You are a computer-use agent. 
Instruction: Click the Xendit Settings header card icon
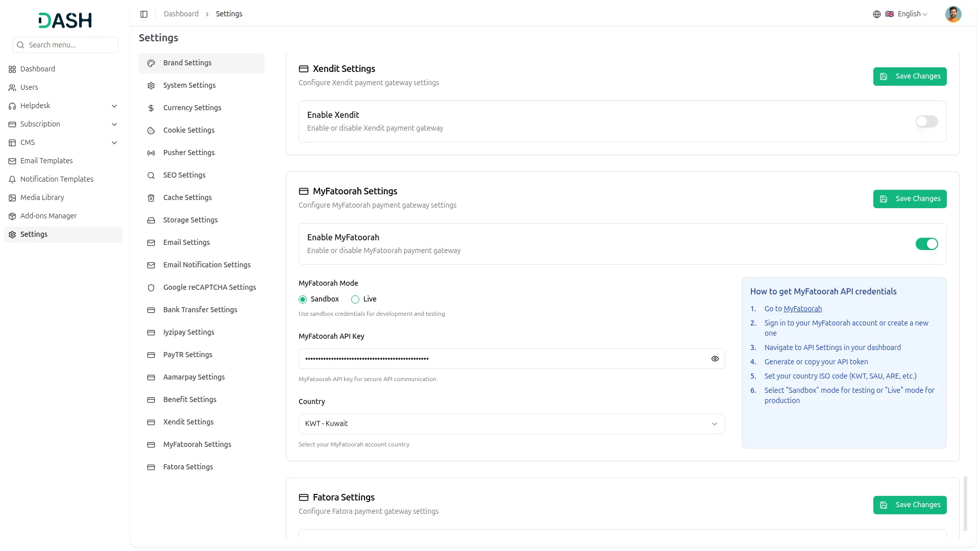coord(304,69)
